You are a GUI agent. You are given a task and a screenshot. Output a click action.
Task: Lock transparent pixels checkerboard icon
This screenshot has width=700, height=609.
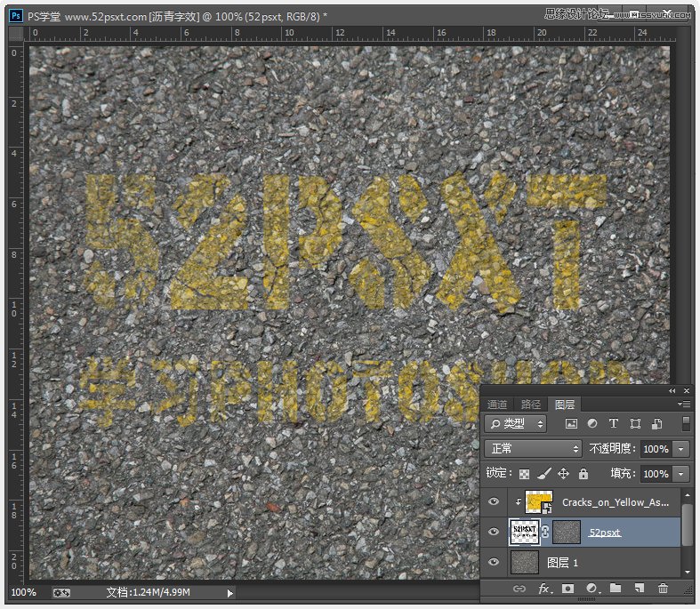524,474
